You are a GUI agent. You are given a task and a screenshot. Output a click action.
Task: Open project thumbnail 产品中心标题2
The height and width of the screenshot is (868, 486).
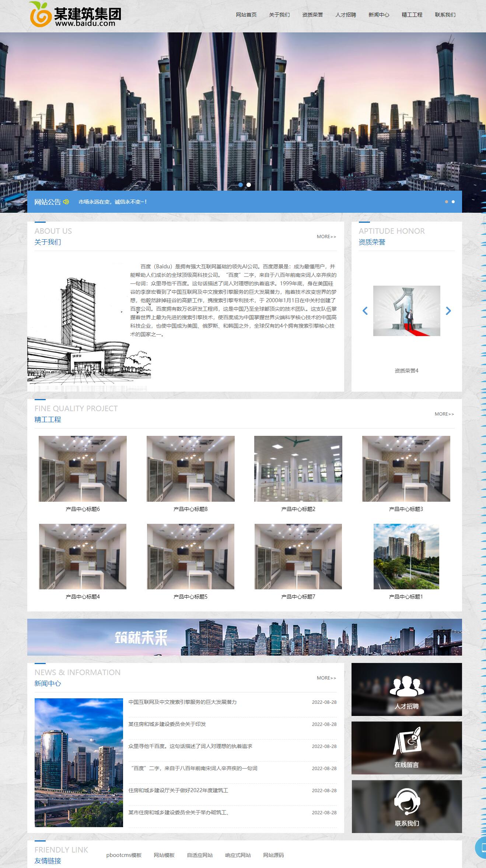[298, 469]
